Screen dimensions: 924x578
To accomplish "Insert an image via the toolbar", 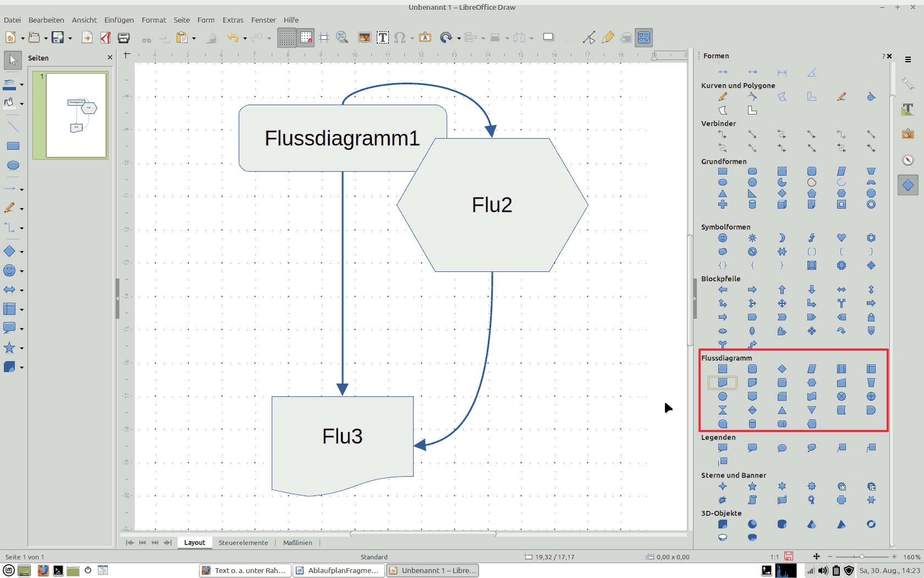I will [364, 37].
